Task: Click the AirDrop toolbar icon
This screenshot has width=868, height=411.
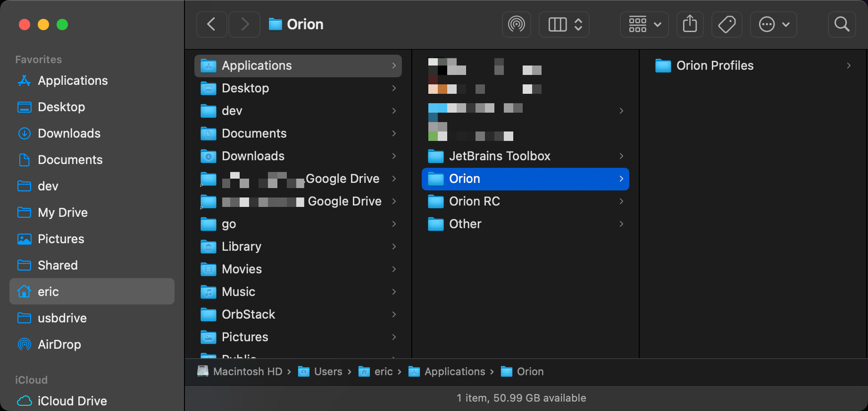Action: [516, 24]
